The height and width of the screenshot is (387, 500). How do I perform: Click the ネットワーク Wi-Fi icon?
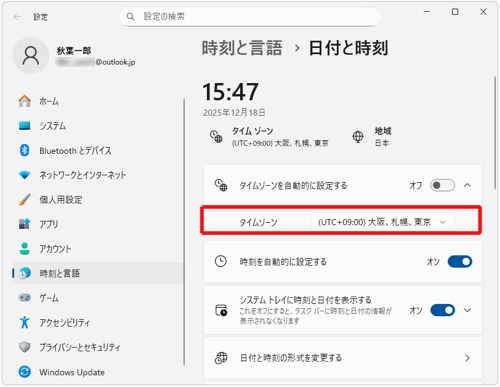(x=25, y=175)
